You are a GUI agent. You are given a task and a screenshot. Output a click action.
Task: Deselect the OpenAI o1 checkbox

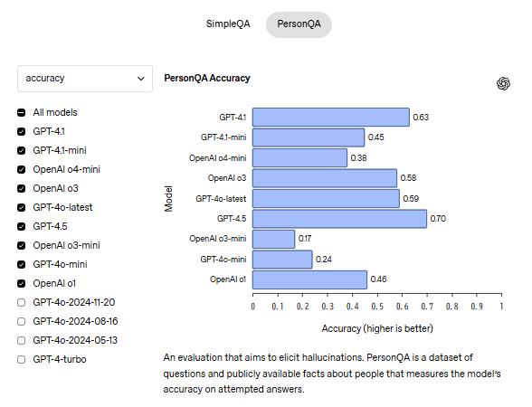tap(22, 284)
